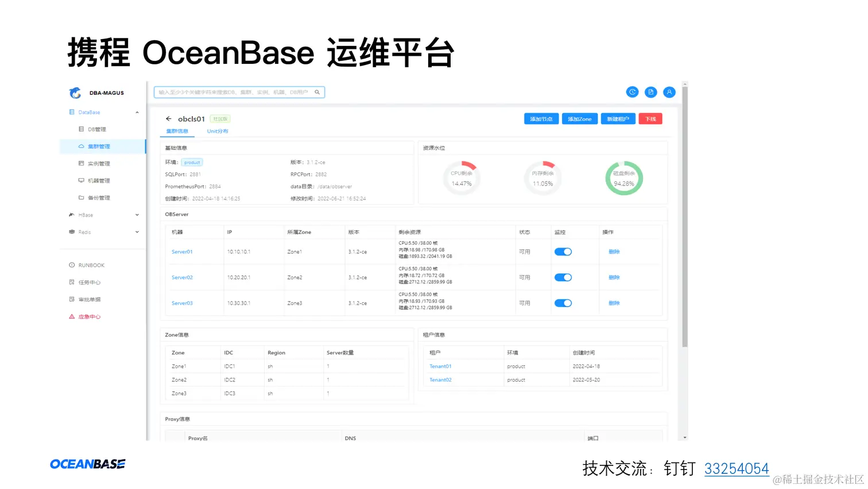This screenshot has width=868, height=489.
Task: Click the Redis icon in the sidebar
Action: (x=72, y=232)
